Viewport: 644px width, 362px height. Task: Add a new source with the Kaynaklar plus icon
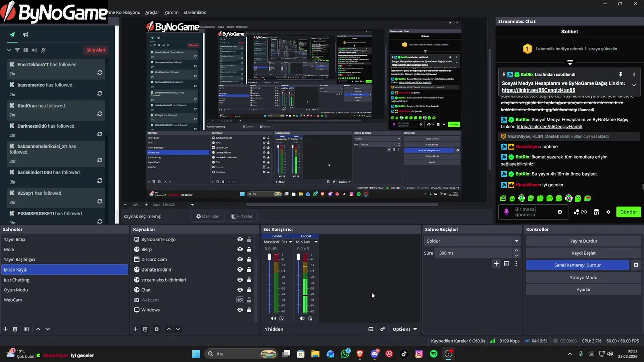(x=135, y=329)
